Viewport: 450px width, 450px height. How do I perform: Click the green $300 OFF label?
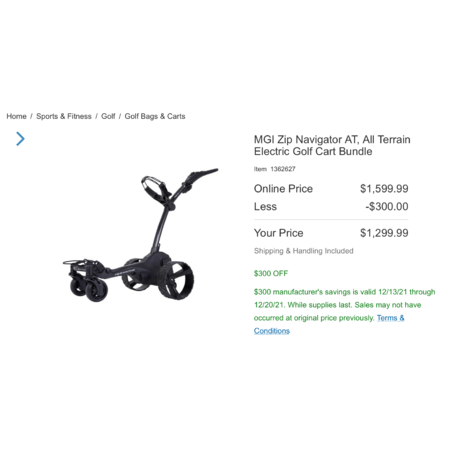point(271,273)
